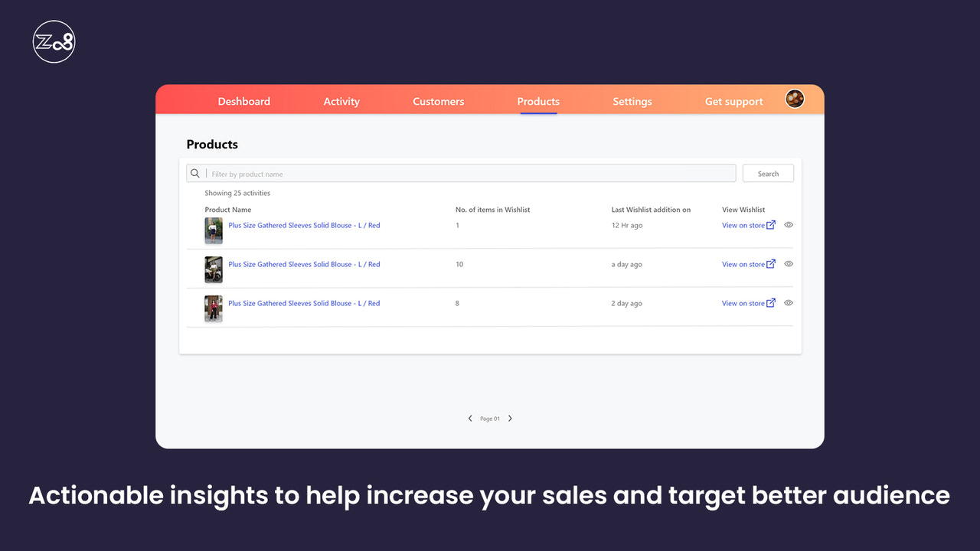Open the first Plus Size Gathered Sleeves Blouse link
Screen dimensions: 980x551
point(304,224)
